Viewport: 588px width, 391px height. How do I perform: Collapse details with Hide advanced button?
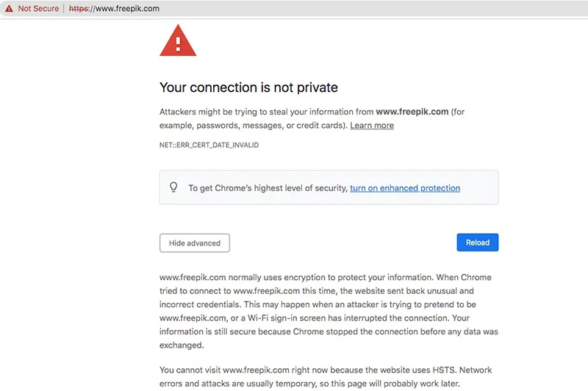[195, 243]
